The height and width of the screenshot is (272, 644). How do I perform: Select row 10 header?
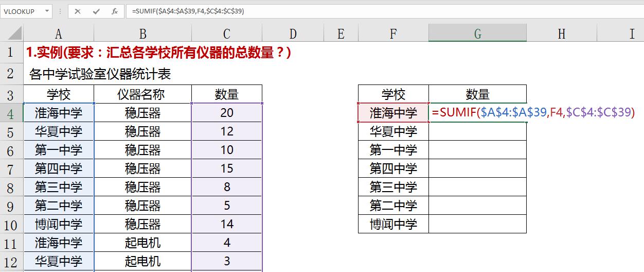[x=11, y=225]
